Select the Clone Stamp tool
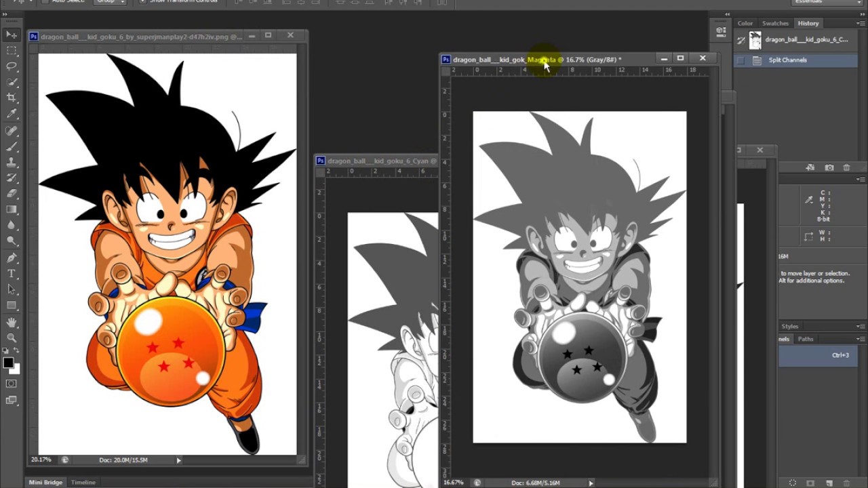The image size is (868, 488). [12, 163]
